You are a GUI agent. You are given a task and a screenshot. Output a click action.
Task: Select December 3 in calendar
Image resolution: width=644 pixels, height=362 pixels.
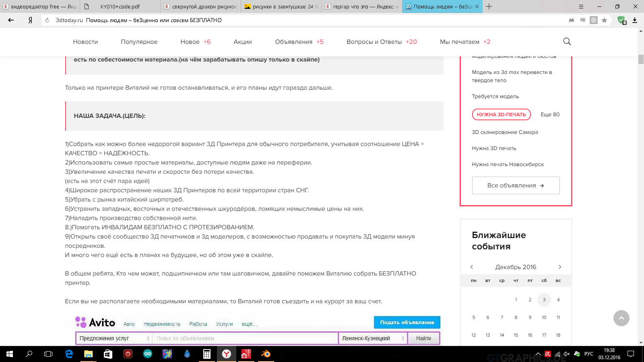[x=544, y=300]
